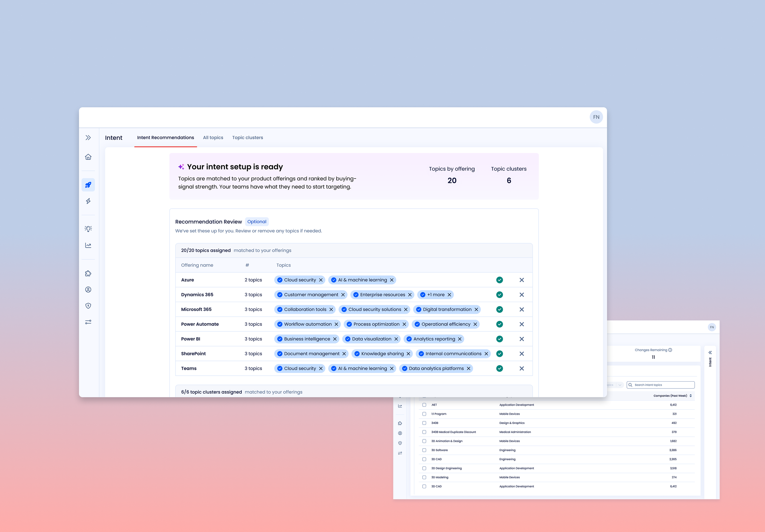Screen dimensions: 765x532
Task: Dismiss the Microsoft 365 offering row
Action: coord(521,309)
